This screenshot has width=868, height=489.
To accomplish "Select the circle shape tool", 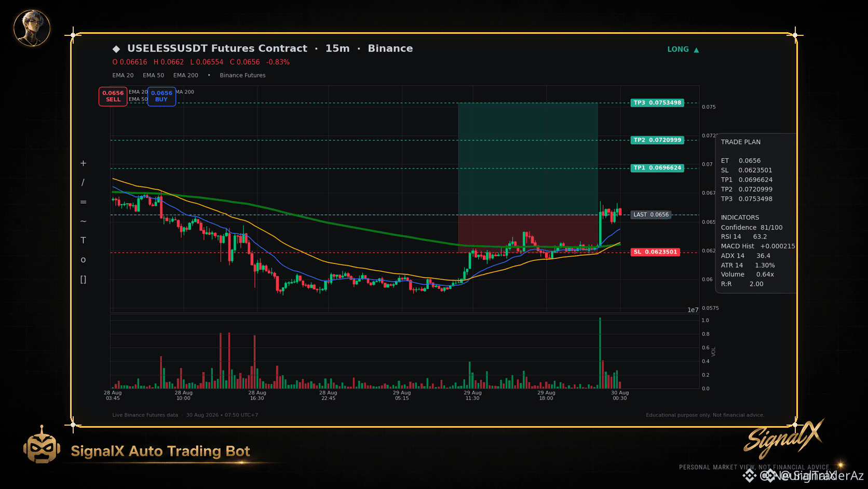I will [x=83, y=260].
